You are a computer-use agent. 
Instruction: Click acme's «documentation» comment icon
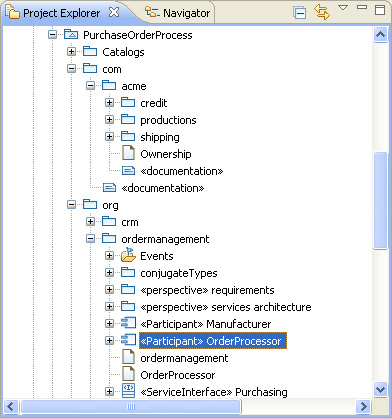click(x=128, y=171)
